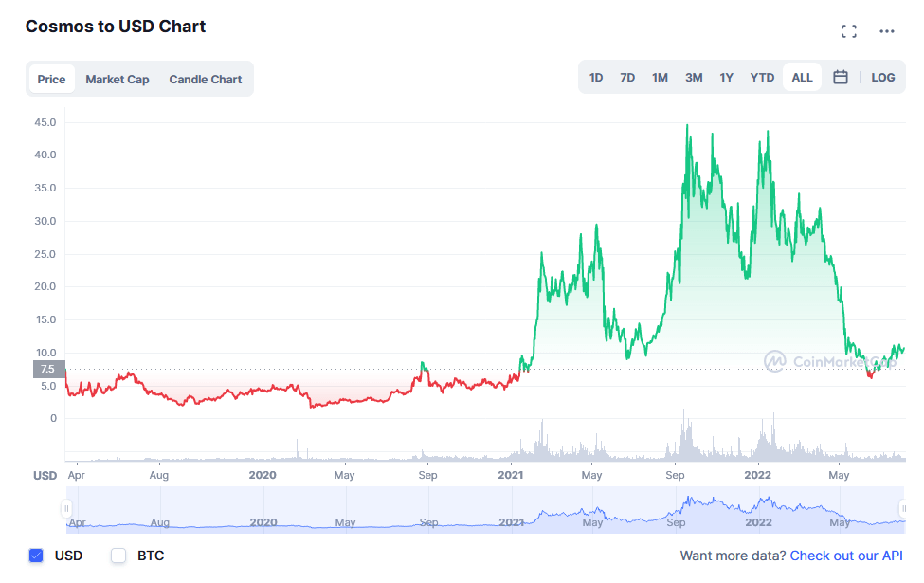The width and height of the screenshot is (924, 583).
Task: Select the 1D time range
Action: [x=596, y=78]
